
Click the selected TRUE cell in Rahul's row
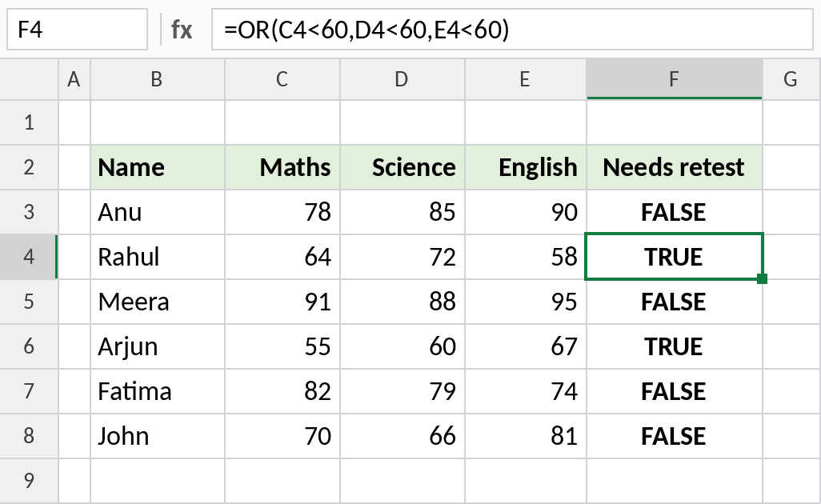pos(675,257)
